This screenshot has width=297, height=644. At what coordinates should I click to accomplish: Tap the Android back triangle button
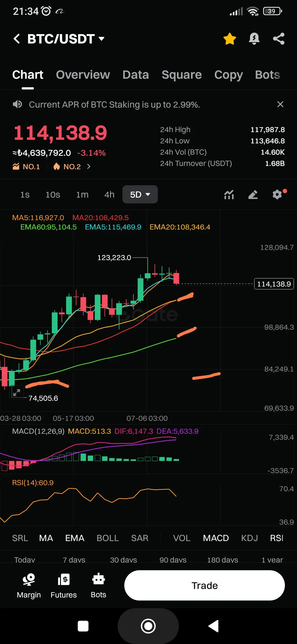(213, 626)
